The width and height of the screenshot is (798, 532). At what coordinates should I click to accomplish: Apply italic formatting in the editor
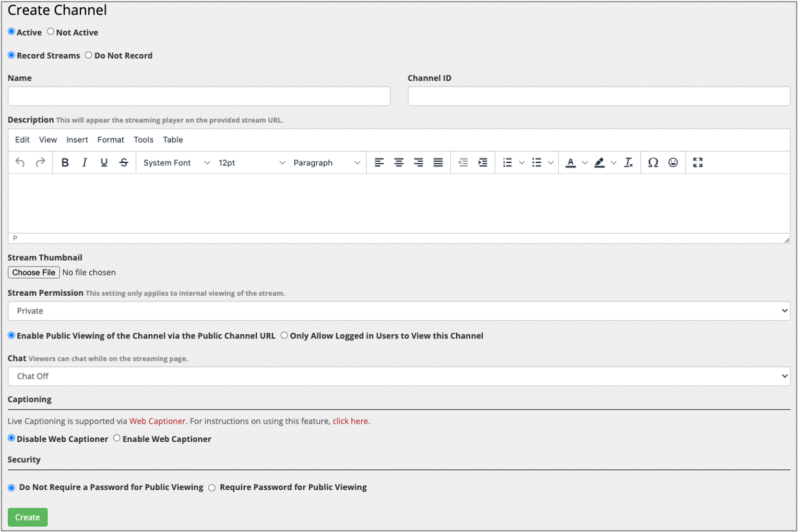pos(85,163)
